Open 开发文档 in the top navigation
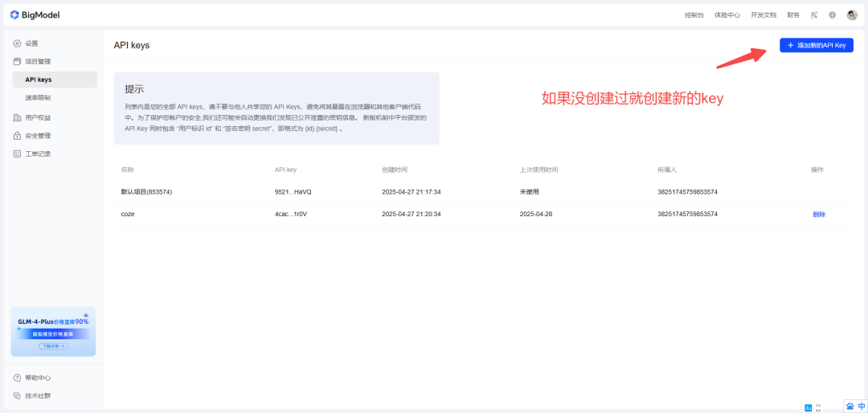Viewport: 868px width, 413px height. [764, 15]
